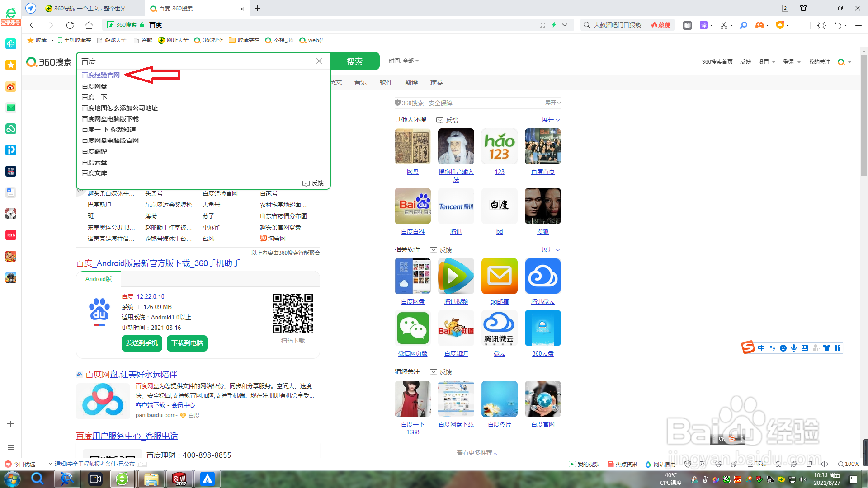Open SolidWorks 2017 from the taskbar
Screen dimensions: 868x488
[179, 479]
